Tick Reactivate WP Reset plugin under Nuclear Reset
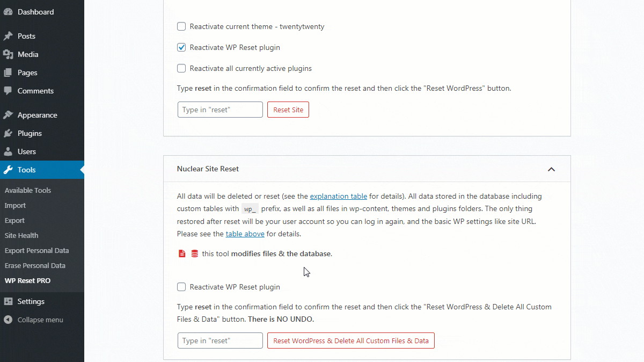 click(181, 287)
